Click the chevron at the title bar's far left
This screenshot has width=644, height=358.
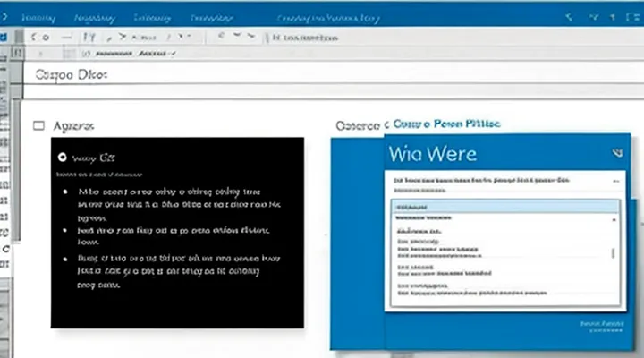(4, 17)
